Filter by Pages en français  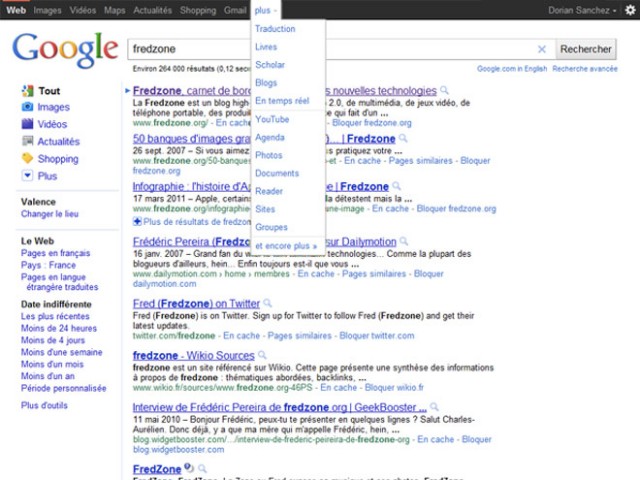56,253
